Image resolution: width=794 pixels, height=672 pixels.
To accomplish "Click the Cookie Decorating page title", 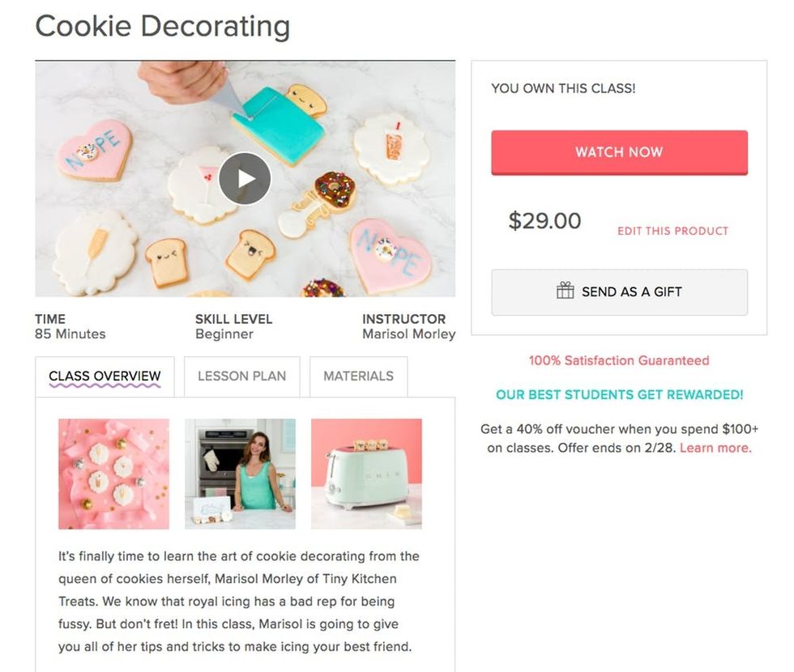I will pyautogui.click(x=162, y=26).
